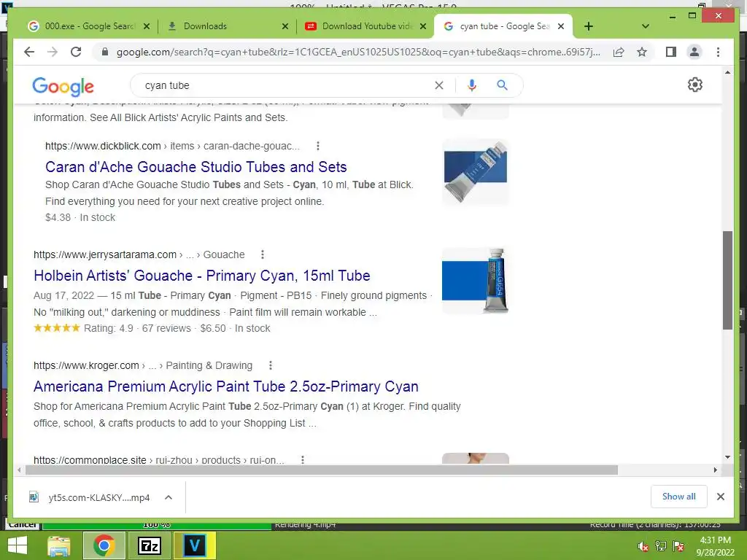
Task: Expand options for the yt5s.com download
Action: click(x=169, y=497)
